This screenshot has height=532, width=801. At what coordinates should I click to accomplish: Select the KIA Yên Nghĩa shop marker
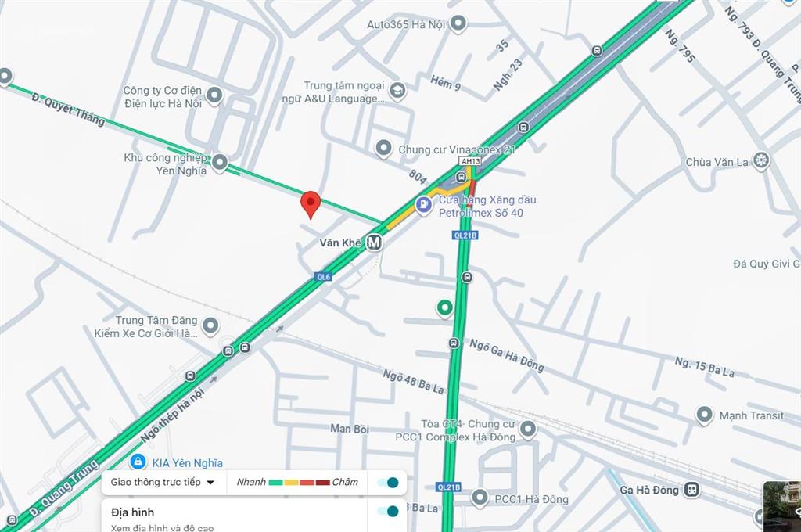[138, 462]
